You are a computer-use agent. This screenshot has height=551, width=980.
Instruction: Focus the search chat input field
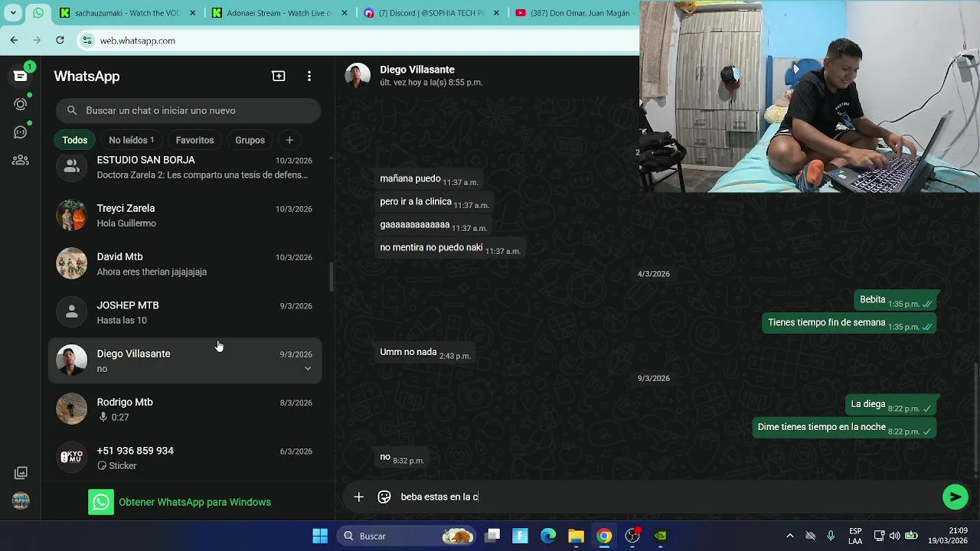(x=188, y=110)
